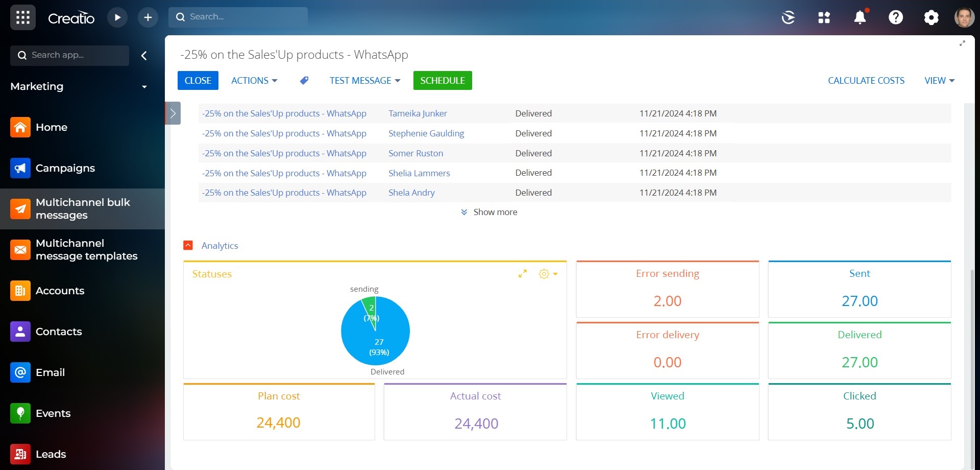Click the Analytics section title

point(219,246)
